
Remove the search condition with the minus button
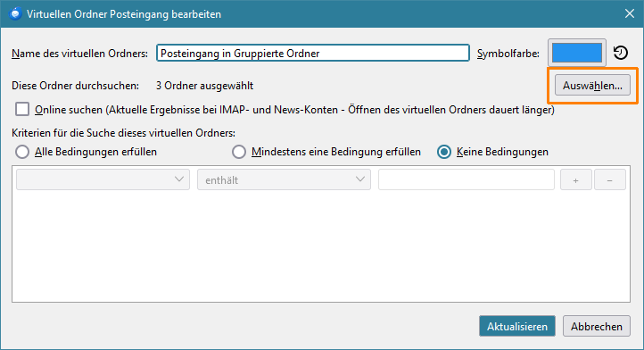click(609, 179)
